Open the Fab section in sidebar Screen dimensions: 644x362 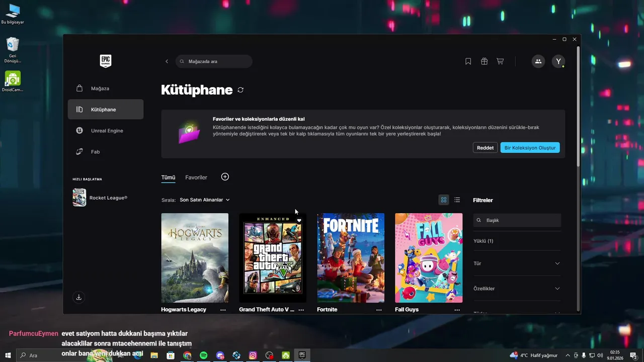[x=106, y=152]
